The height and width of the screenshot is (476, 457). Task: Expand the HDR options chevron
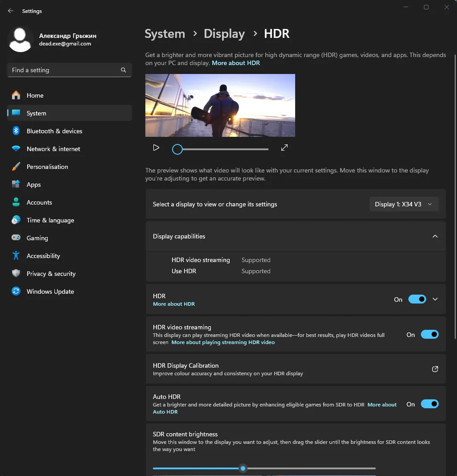click(x=435, y=300)
